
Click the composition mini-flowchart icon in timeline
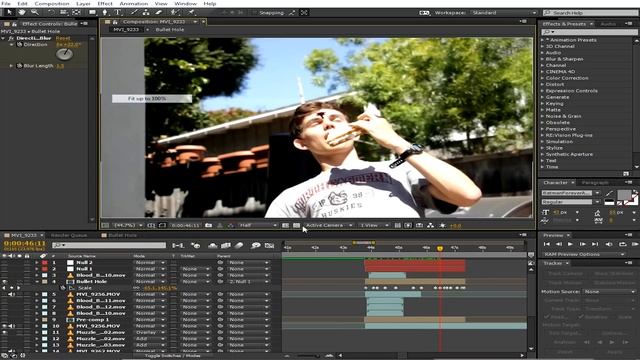(x=178, y=245)
